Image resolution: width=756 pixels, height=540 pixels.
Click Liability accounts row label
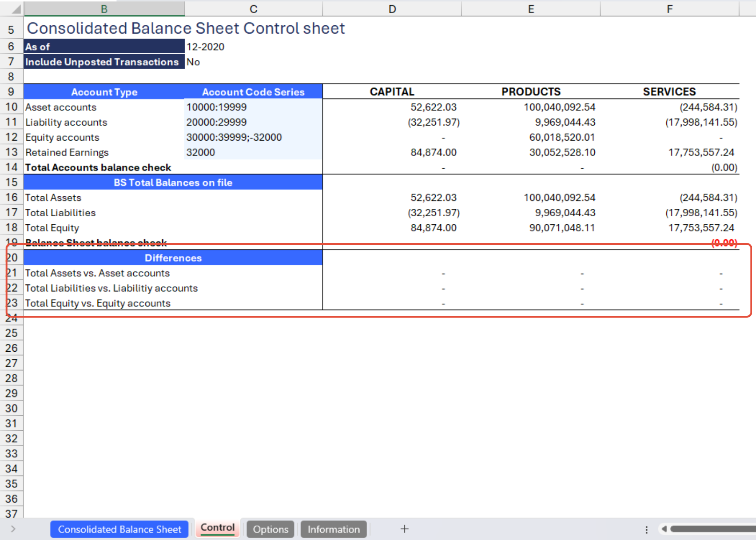click(66, 122)
